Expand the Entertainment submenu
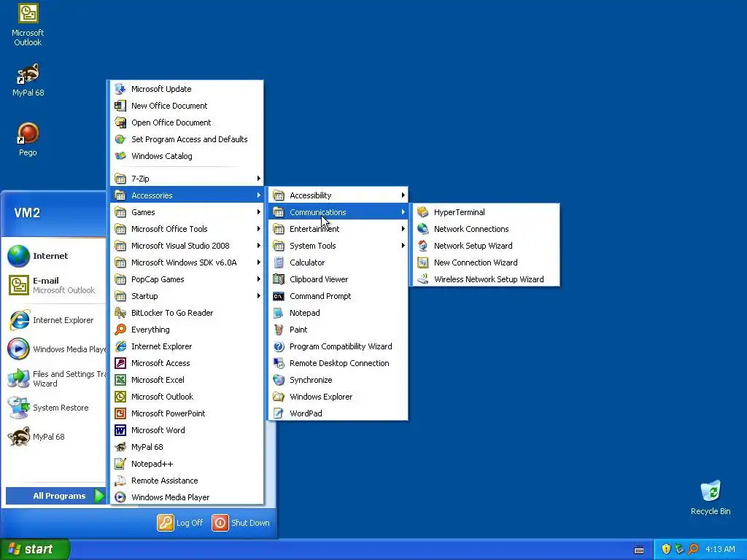 338,228
